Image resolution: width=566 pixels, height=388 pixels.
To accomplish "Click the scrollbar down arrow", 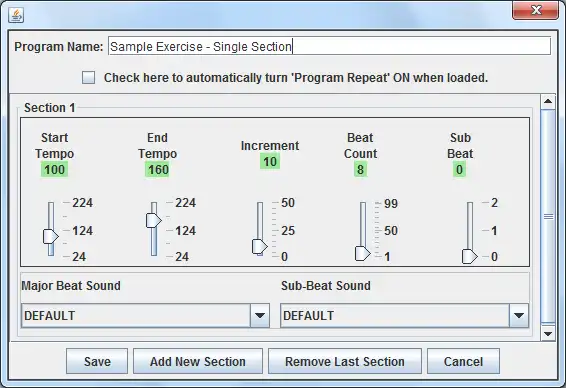I will coord(548,333).
